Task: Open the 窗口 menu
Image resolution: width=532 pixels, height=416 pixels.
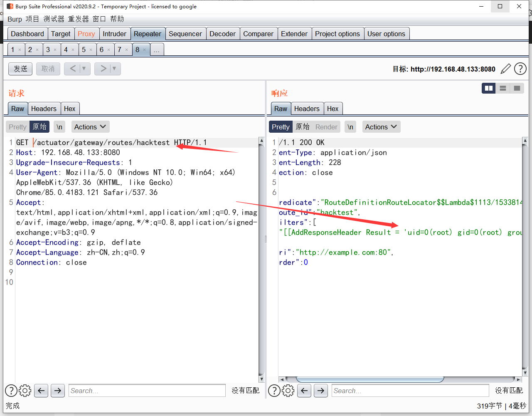Action: coord(99,19)
